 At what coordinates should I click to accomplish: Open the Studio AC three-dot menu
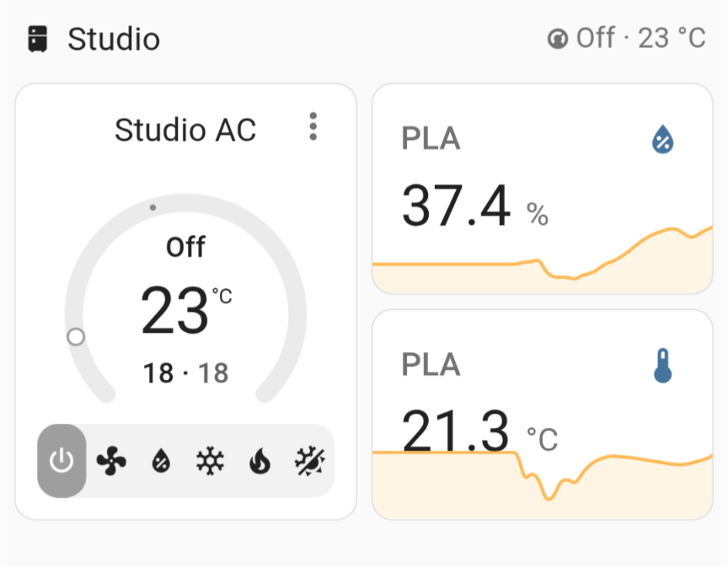pos(313,126)
